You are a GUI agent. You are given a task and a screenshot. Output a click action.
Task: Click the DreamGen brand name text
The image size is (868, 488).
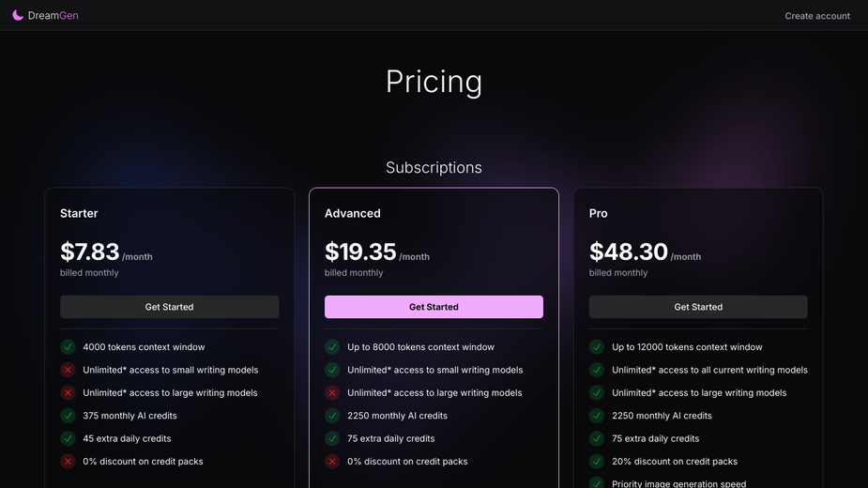tap(53, 16)
